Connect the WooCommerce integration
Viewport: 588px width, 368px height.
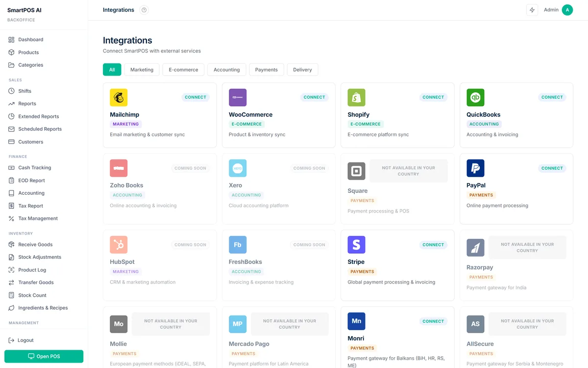click(x=314, y=97)
